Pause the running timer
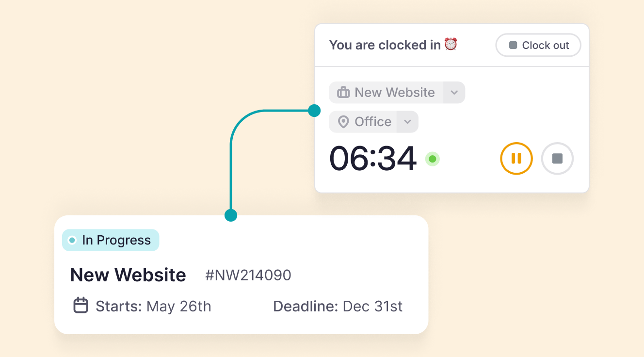The height and width of the screenshot is (357, 644). pyautogui.click(x=516, y=158)
